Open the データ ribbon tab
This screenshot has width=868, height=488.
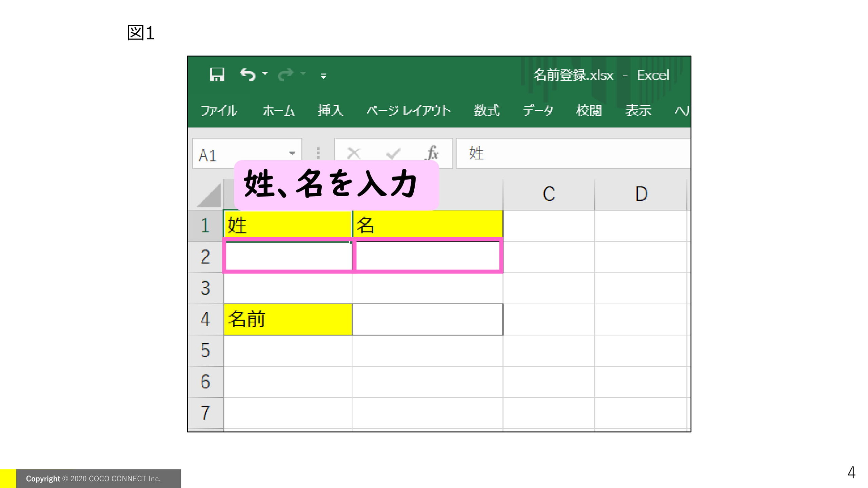pyautogui.click(x=538, y=110)
